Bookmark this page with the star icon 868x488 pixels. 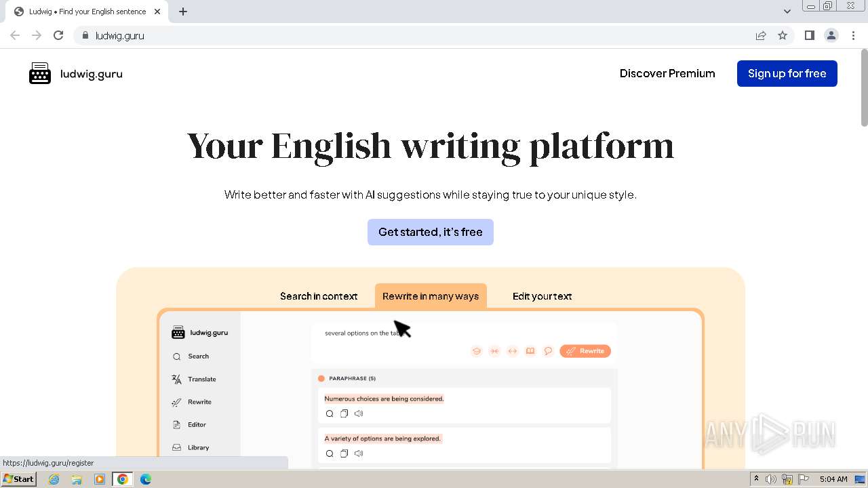click(x=783, y=35)
